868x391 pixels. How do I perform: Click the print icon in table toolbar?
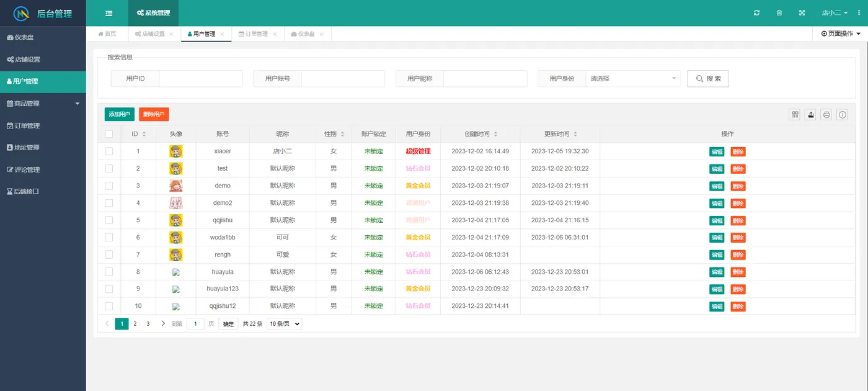pyautogui.click(x=826, y=115)
